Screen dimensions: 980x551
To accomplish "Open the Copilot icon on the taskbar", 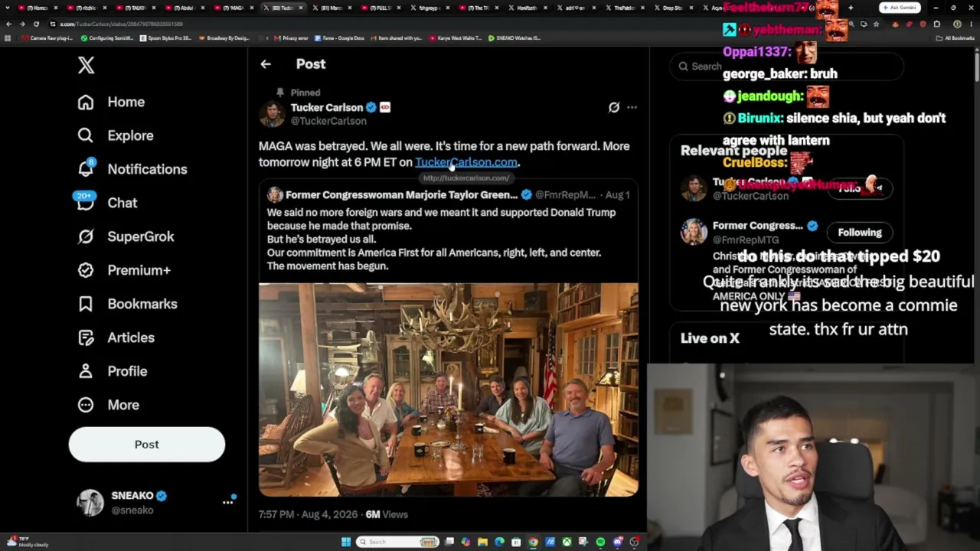I will click(465, 542).
